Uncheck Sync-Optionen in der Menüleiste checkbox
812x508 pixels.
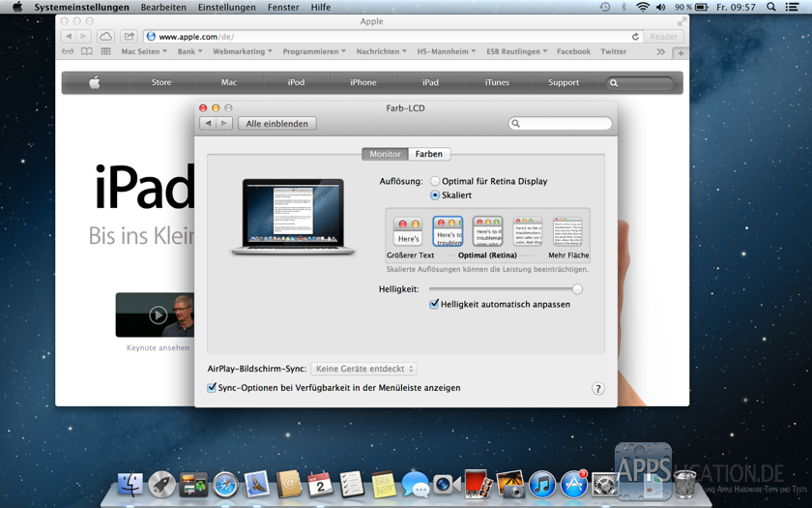click(x=212, y=388)
